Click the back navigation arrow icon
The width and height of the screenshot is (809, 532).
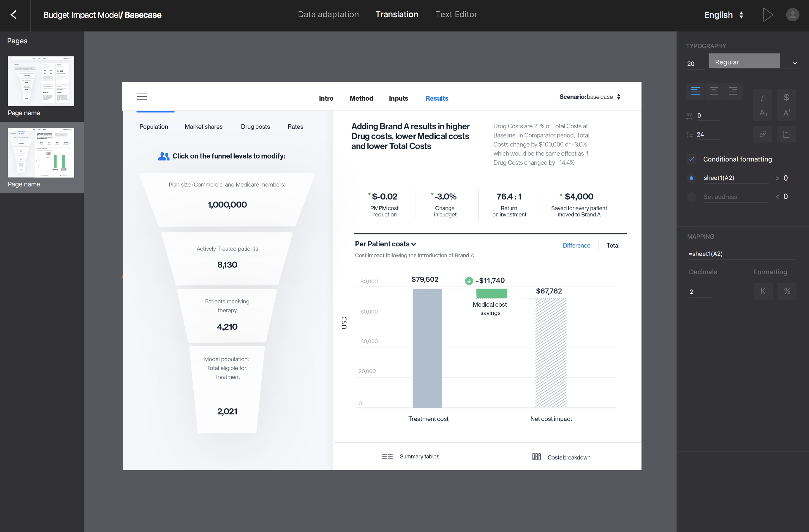click(14, 14)
